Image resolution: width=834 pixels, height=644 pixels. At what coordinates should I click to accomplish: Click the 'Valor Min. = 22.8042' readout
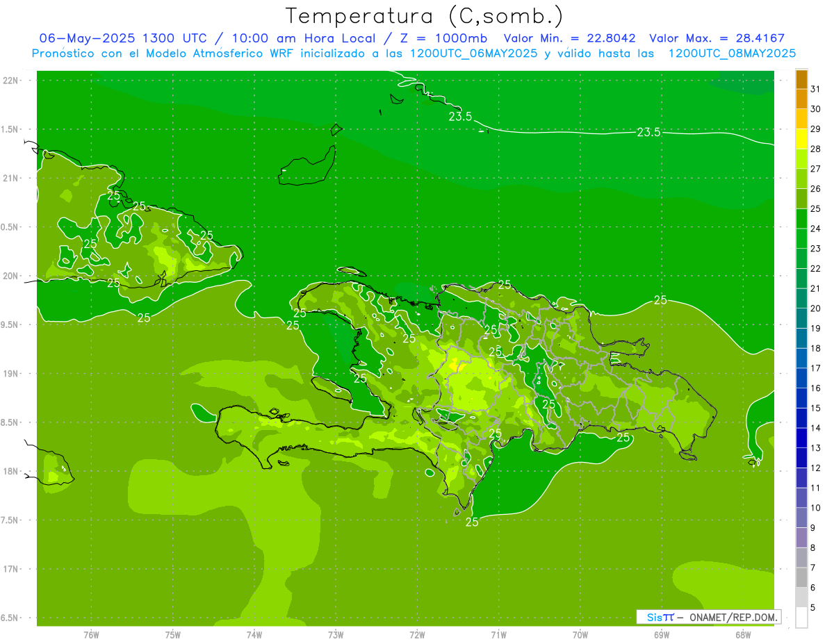tap(570, 38)
